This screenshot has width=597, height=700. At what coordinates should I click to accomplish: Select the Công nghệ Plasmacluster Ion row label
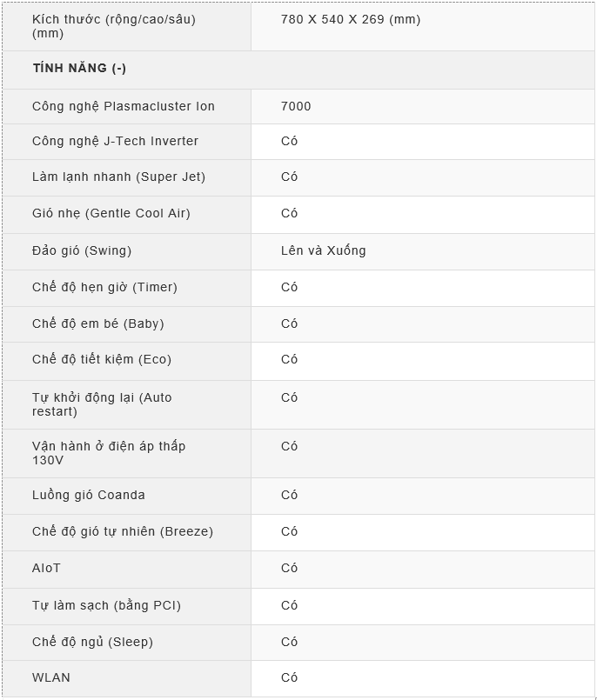click(124, 106)
